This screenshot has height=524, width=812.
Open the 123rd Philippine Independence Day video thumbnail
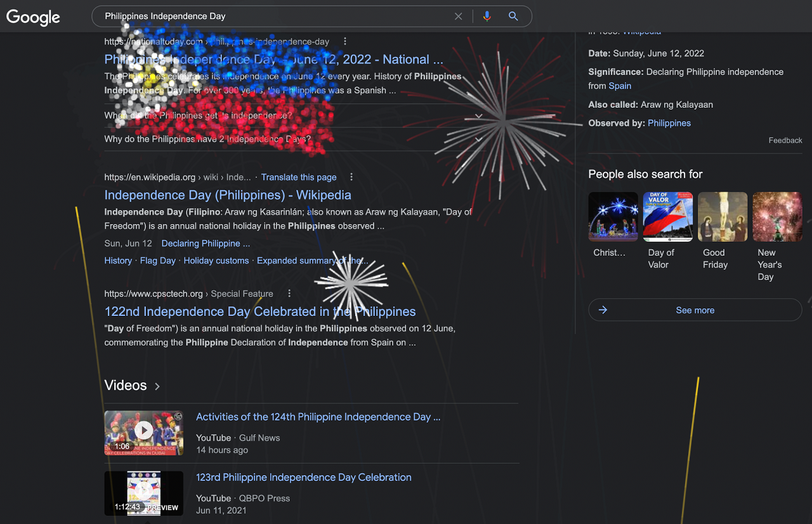144,493
